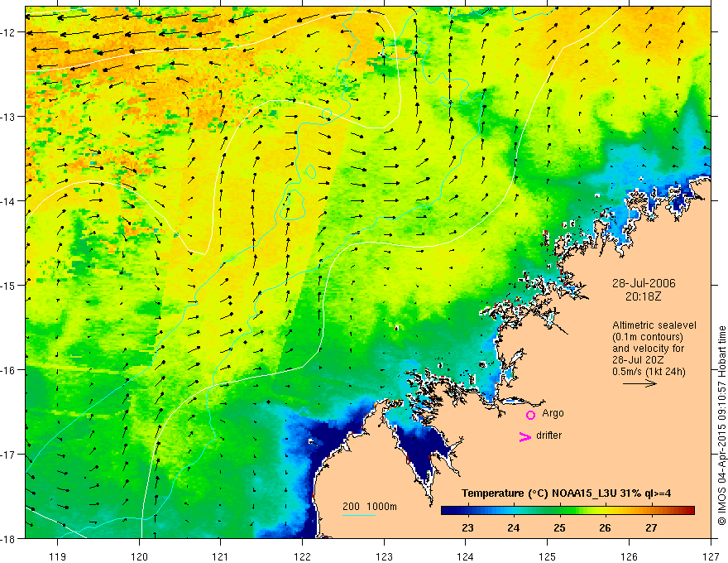Click the 26 tick label on the colorbar

[x=605, y=527]
